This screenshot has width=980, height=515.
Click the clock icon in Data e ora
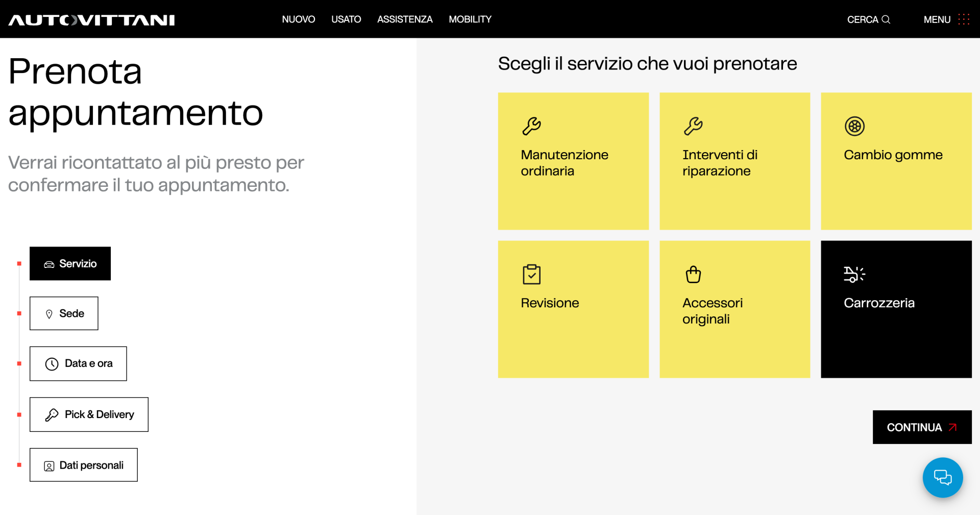(x=52, y=364)
